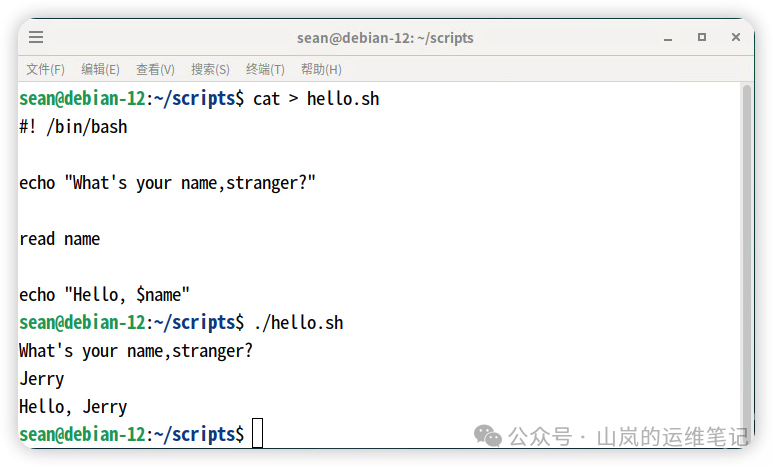Open the 搜索(S) menu
773x467 pixels.
210,69
